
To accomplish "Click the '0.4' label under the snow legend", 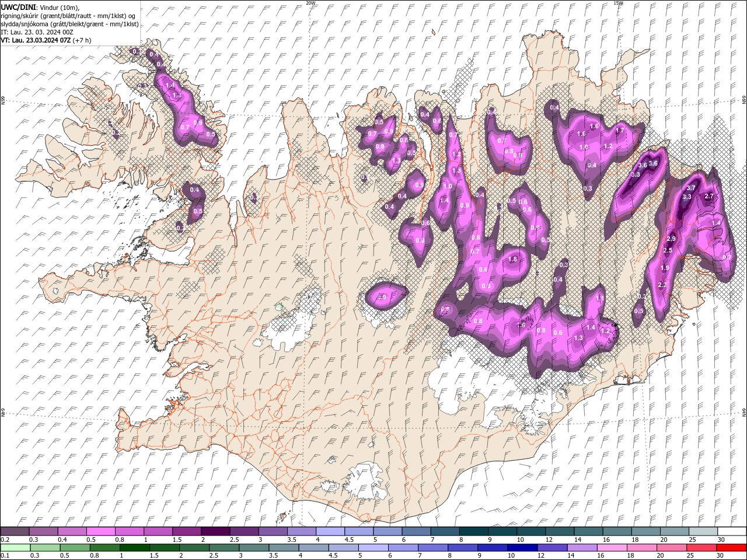I will pos(62,540).
